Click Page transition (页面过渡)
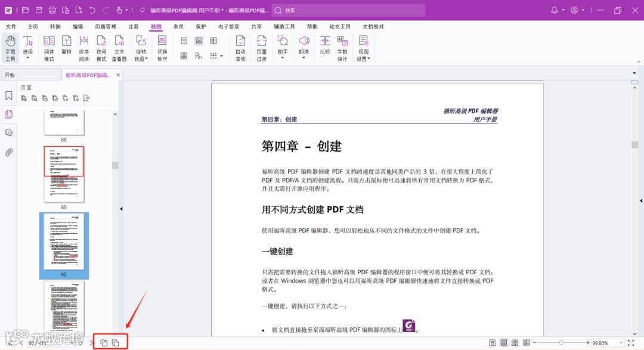Image resolution: width=644 pixels, height=350 pixels. click(x=262, y=48)
